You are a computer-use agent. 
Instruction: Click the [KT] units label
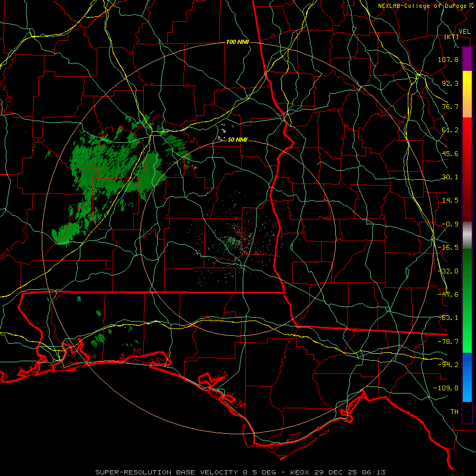point(452,37)
